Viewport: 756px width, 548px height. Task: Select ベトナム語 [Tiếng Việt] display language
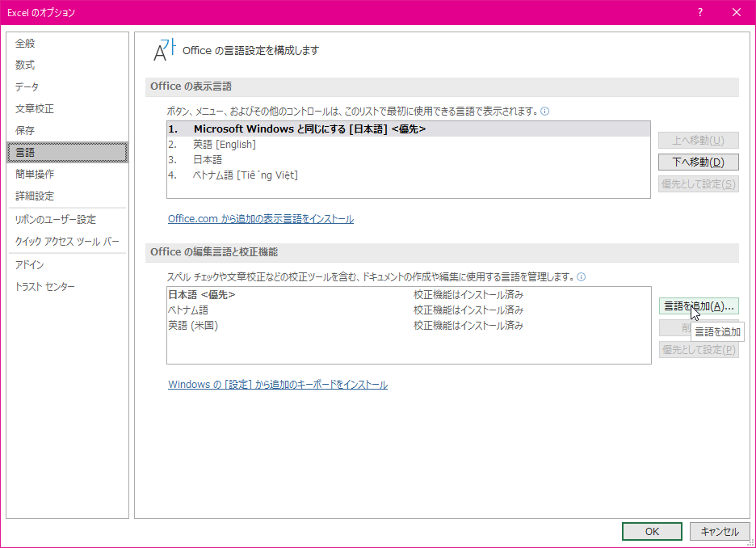[x=409, y=175]
